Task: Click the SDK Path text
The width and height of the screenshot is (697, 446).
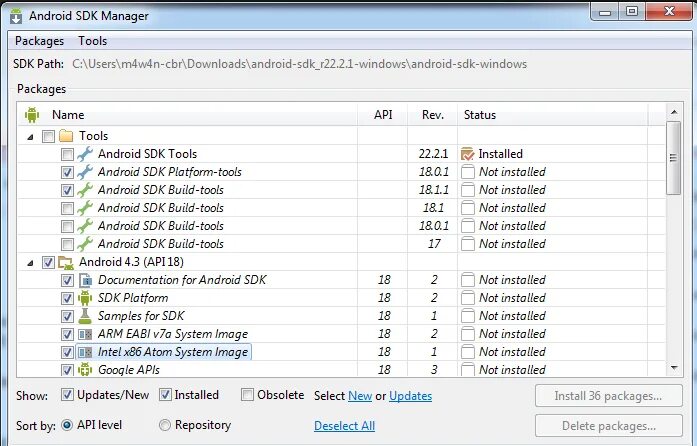Action: pos(299,64)
